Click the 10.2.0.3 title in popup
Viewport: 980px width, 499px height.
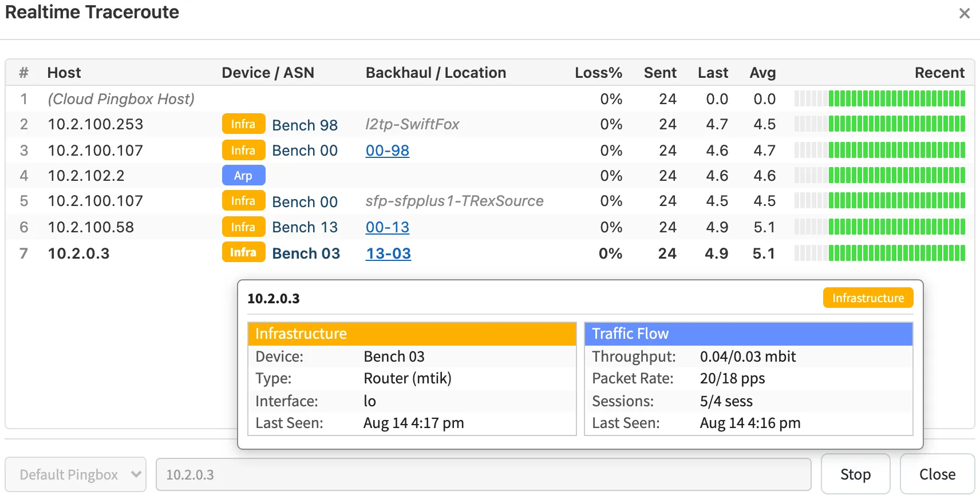273,298
